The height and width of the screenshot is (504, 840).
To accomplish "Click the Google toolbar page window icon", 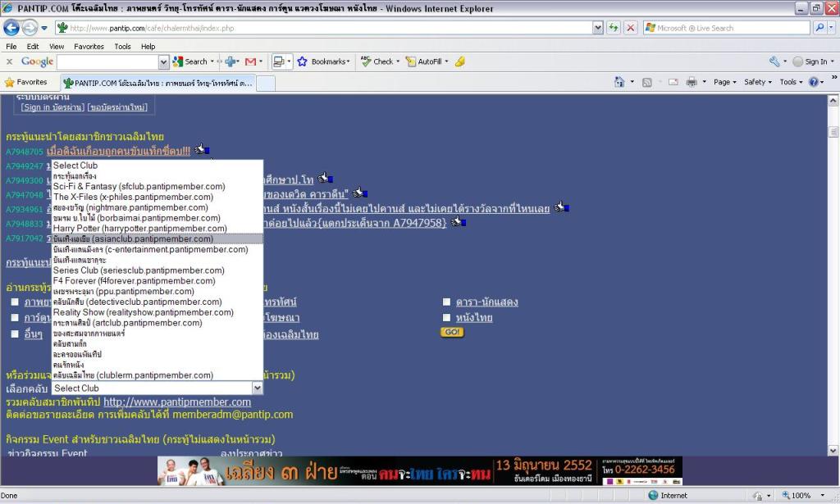I will point(278,61).
